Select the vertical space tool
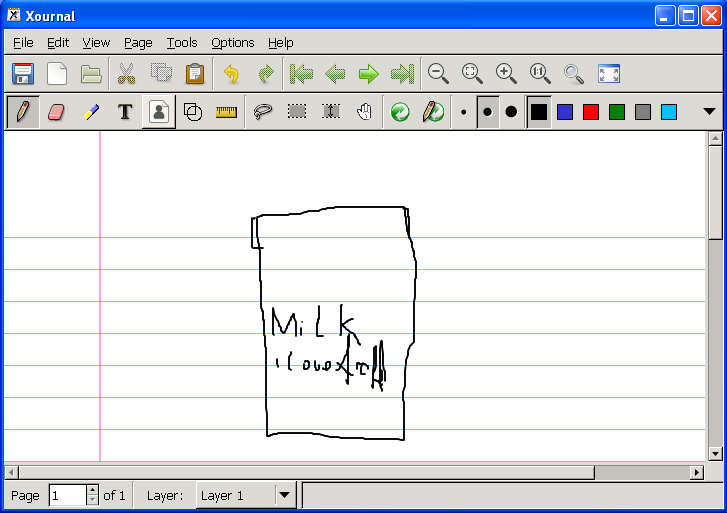Image resolution: width=727 pixels, height=513 pixels. 331,112
